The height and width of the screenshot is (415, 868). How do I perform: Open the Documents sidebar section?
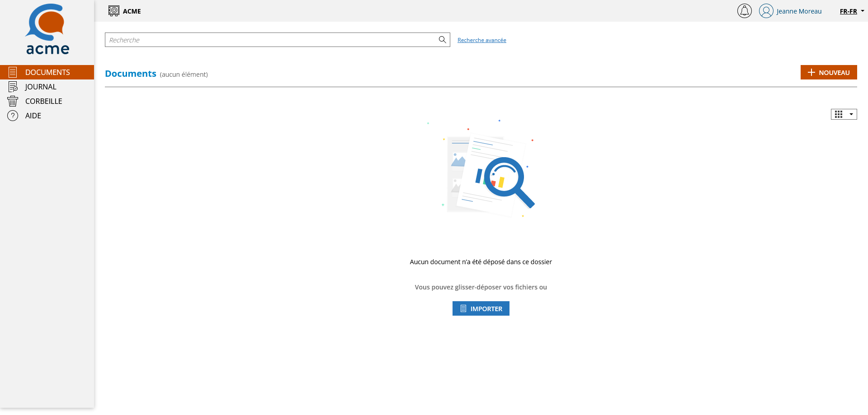[x=47, y=72]
